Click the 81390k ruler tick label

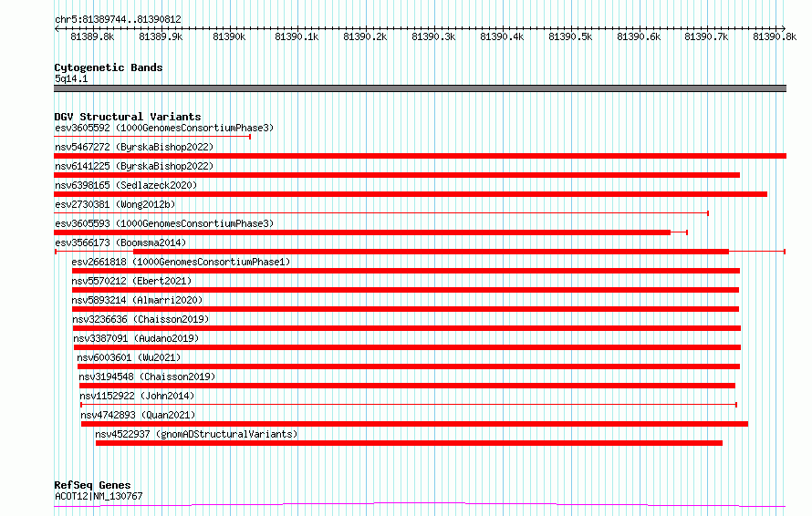pyautogui.click(x=229, y=36)
